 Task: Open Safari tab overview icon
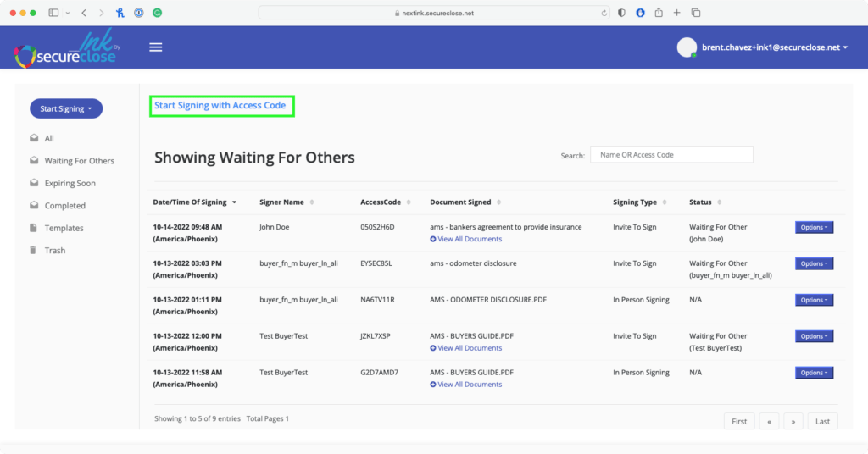pos(696,14)
